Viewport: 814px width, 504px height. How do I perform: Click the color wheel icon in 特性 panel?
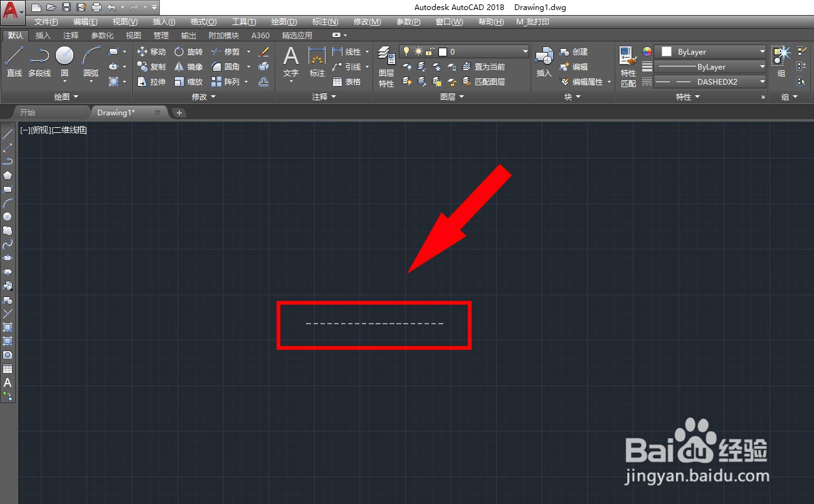pos(647,52)
